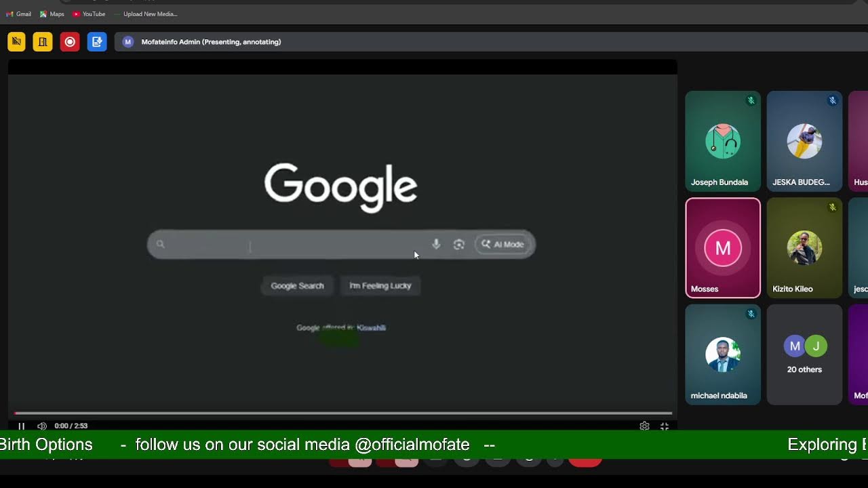Select Joseph Bundala's participant tile
Viewport: 868px width, 488px height.
pos(723,141)
